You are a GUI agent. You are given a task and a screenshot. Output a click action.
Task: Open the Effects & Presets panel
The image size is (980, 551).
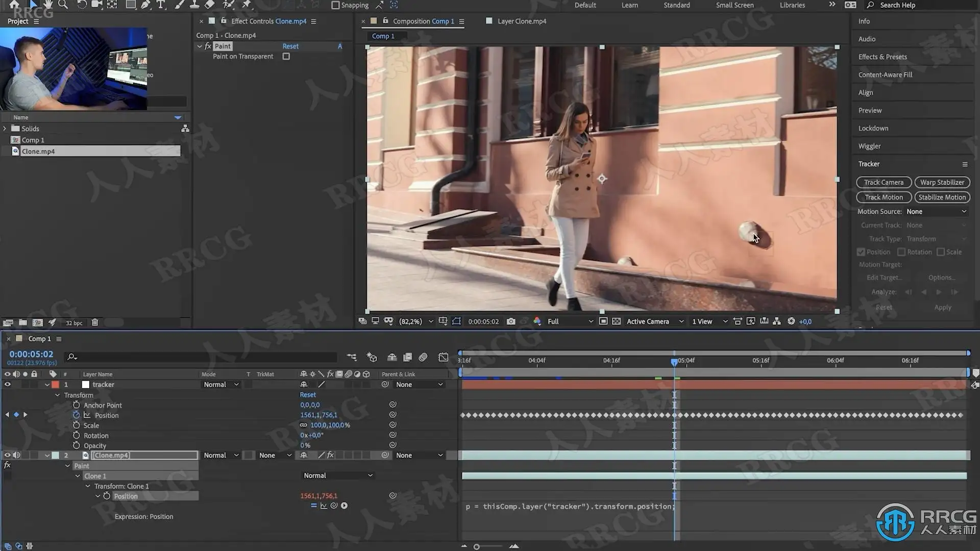click(883, 57)
